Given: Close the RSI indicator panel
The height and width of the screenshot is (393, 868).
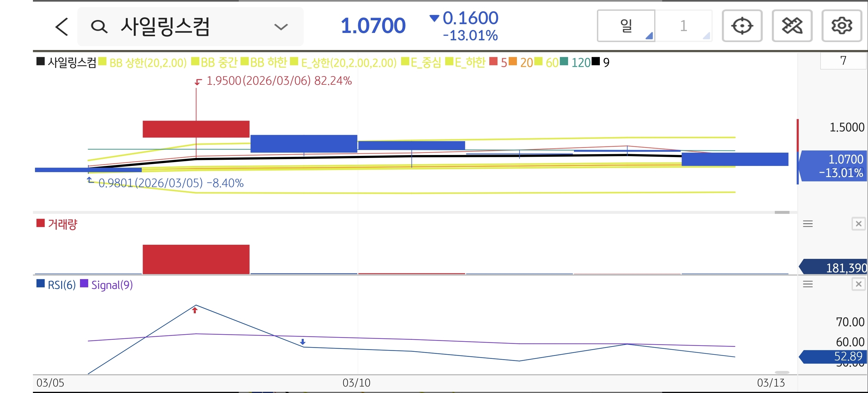Looking at the screenshot, I should [858, 284].
